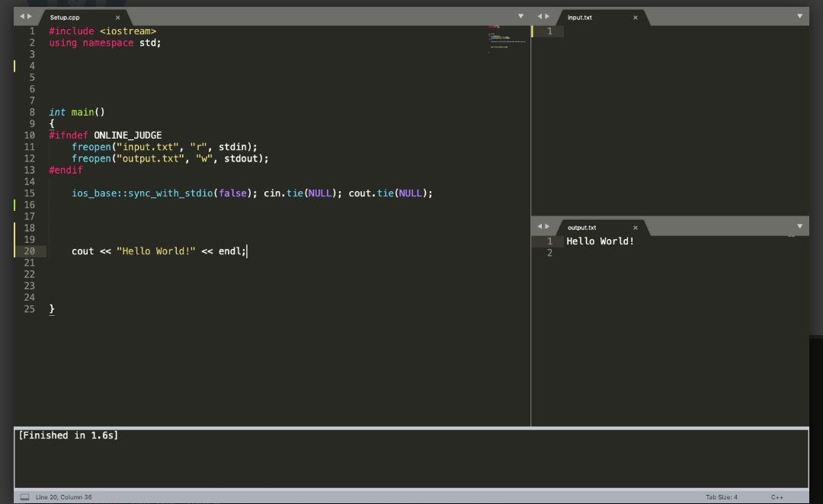
Task: Click the previous-tab arrow beside Setup.cpp
Action: (22, 16)
